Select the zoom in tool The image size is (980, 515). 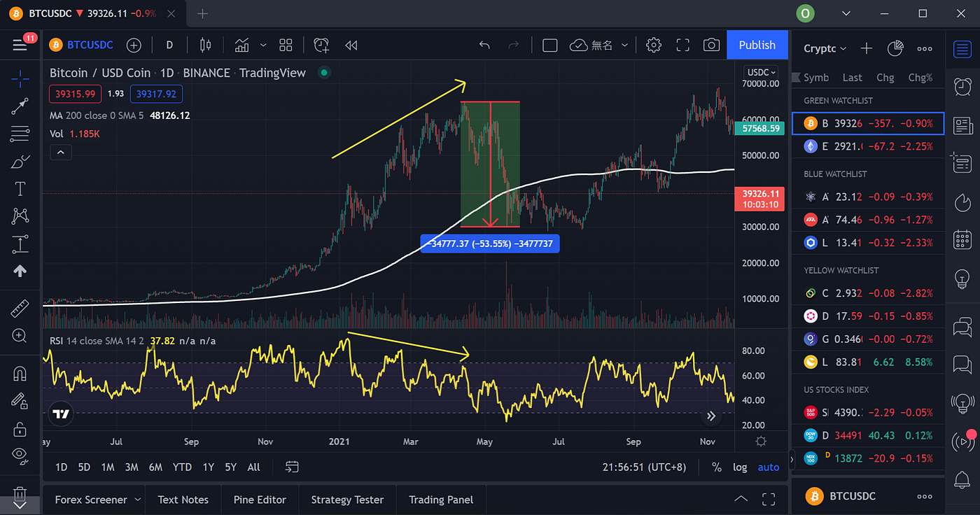pyautogui.click(x=20, y=335)
